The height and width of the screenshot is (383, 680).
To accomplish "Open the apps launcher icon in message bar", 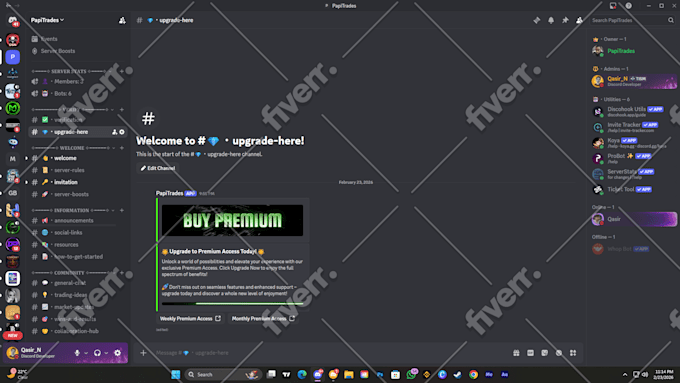I will 573,353.
